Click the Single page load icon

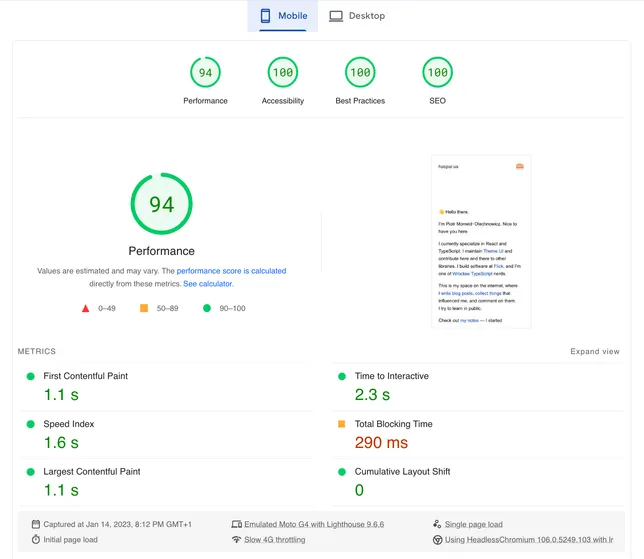pyautogui.click(x=437, y=524)
